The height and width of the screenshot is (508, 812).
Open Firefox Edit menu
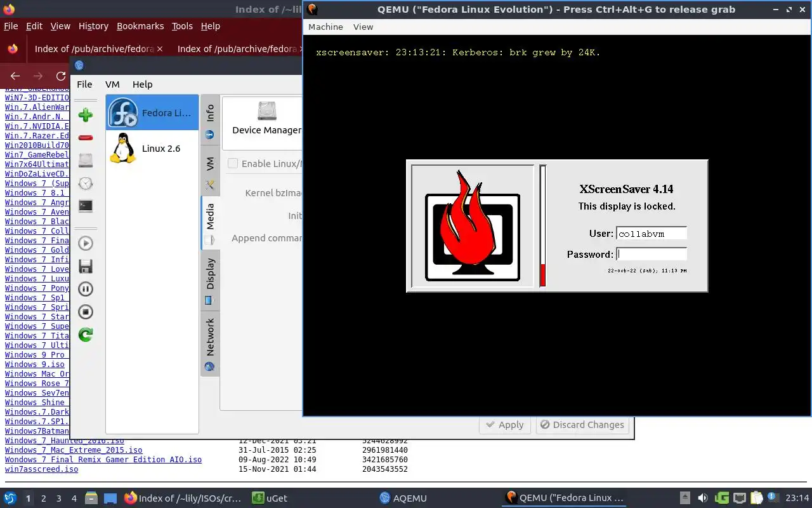click(34, 26)
